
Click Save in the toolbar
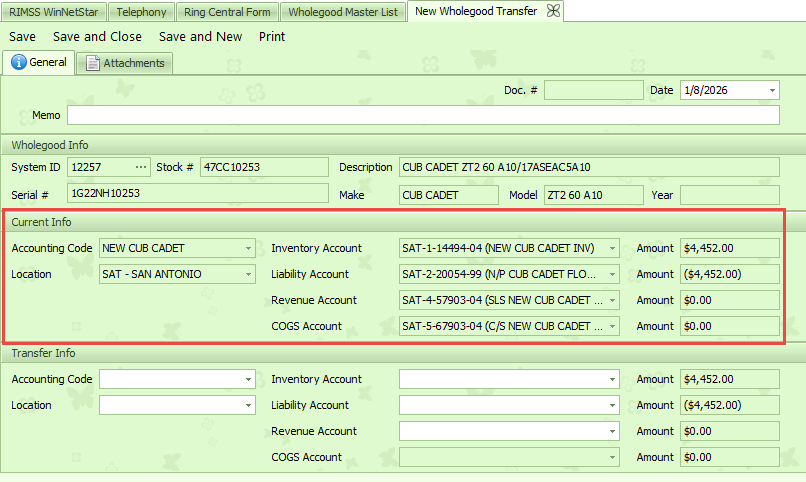[x=23, y=36]
